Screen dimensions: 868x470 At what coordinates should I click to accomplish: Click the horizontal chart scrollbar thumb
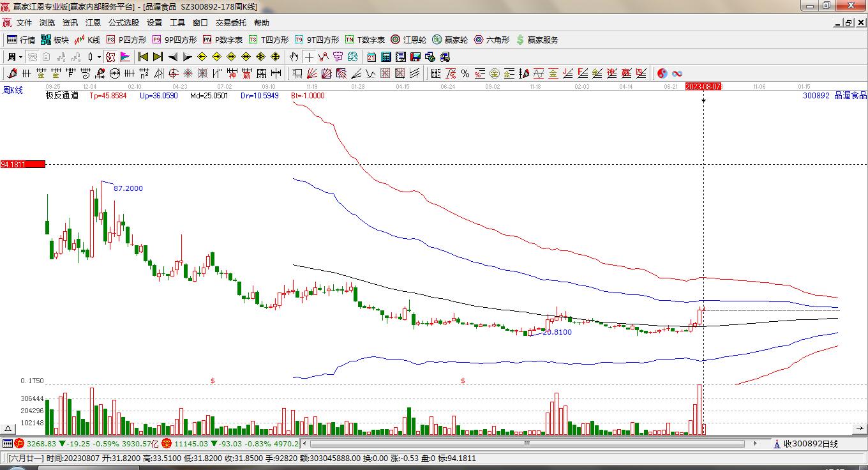click(x=527, y=443)
